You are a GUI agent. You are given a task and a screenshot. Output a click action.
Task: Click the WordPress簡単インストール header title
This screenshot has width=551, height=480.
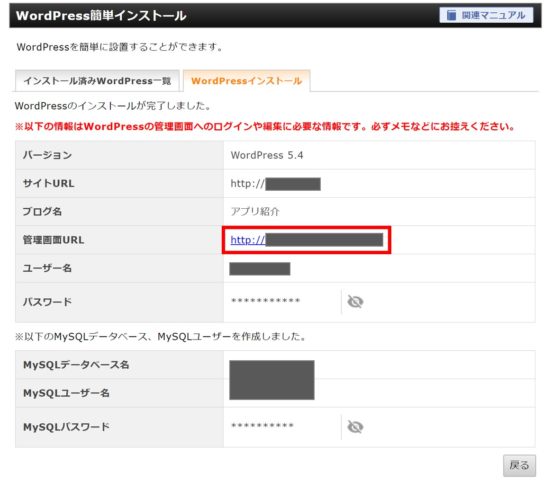pyautogui.click(x=101, y=15)
